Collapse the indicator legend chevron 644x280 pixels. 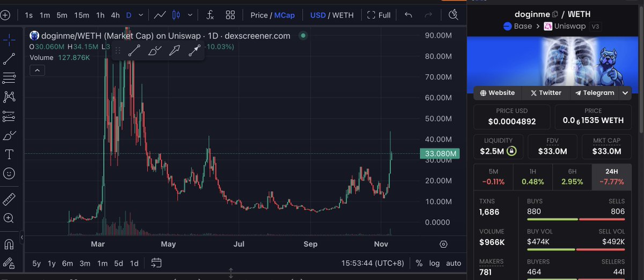[x=37, y=70]
